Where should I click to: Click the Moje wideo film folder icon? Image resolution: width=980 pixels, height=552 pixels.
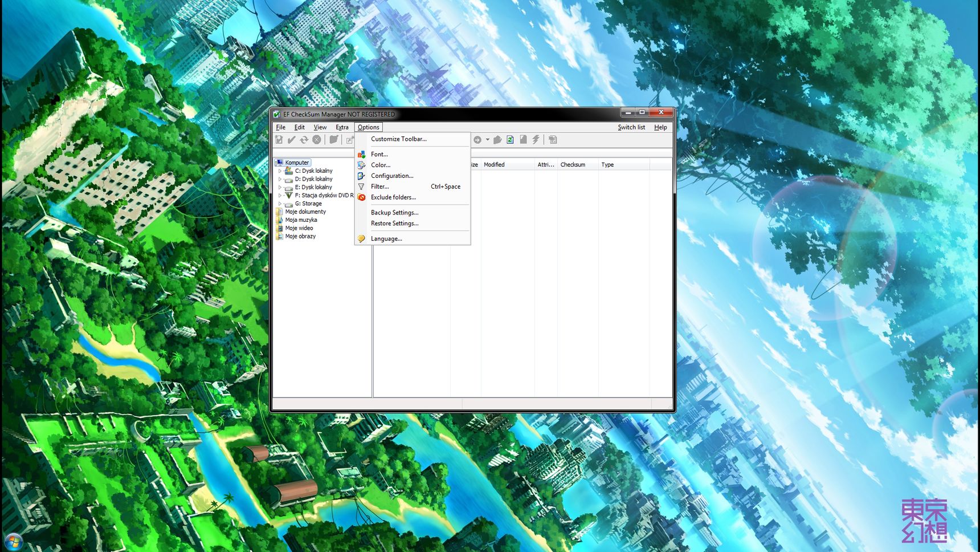280,228
